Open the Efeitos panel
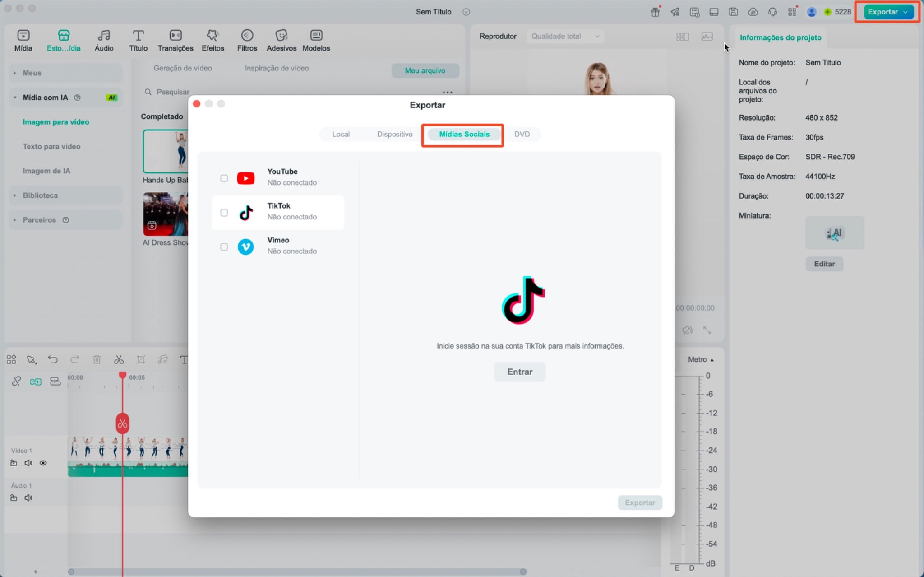 click(x=213, y=40)
